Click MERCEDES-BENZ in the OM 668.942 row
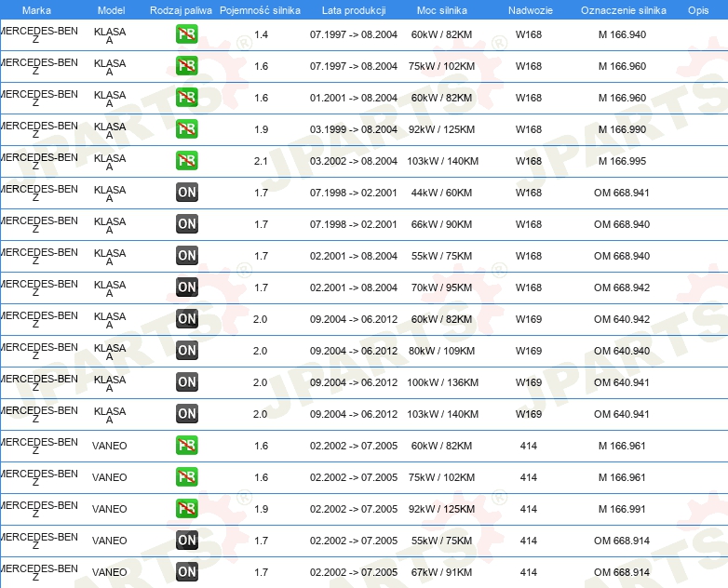728x588 pixels. (39, 287)
